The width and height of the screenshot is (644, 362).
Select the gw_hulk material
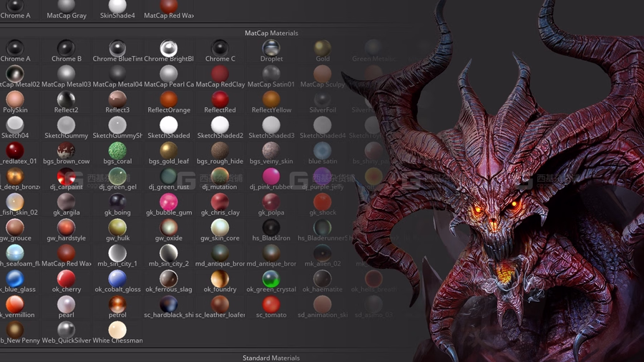(117, 230)
